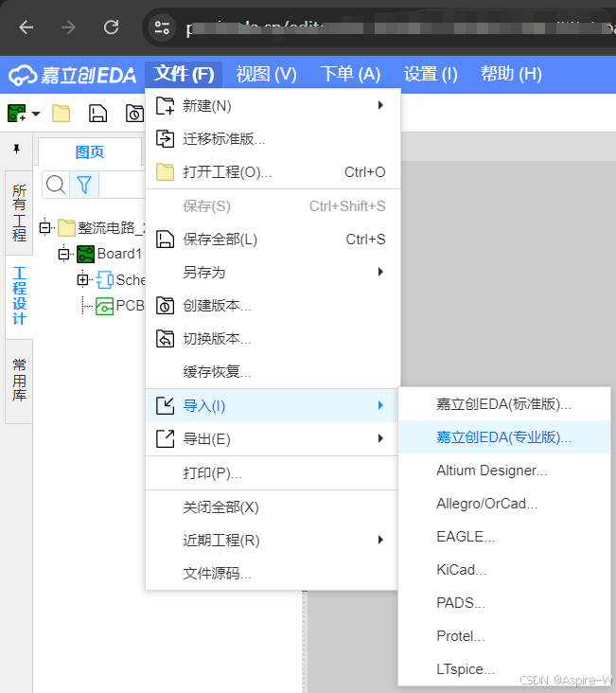The width and height of the screenshot is (616, 693).
Task: Collapse the Board1 tree node
Action: pyautogui.click(x=63, y=254)
